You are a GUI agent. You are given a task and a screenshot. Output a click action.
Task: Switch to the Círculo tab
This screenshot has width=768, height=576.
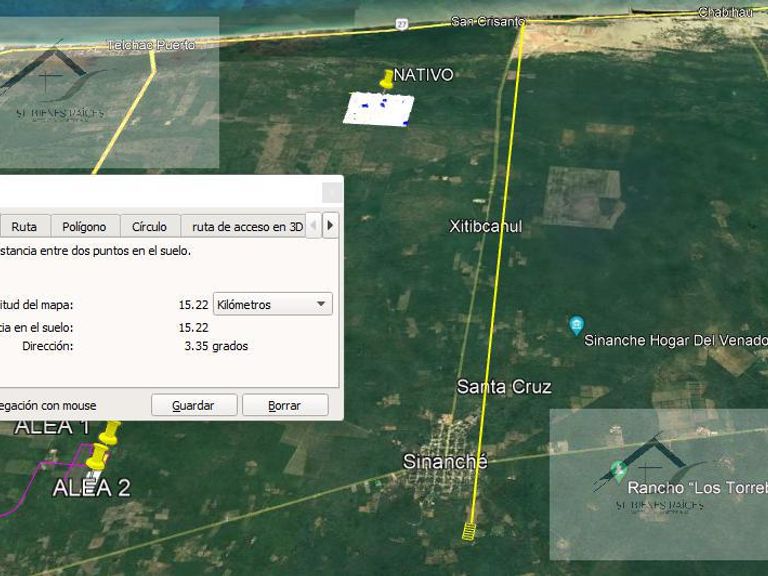pyautogui.click(x=149, y=227)
